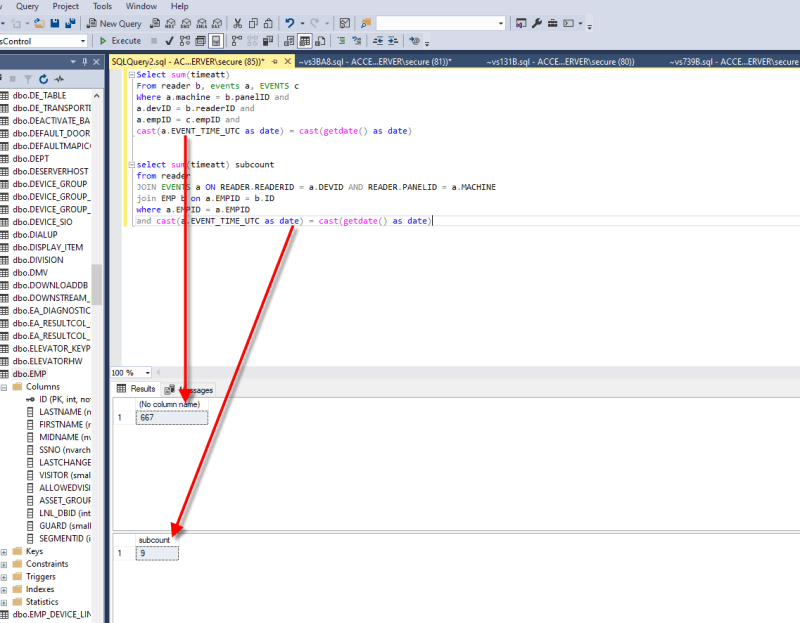Click the New Query button
Image resolution: width=800 pixels, height=623 pixels.
point(114,23)
